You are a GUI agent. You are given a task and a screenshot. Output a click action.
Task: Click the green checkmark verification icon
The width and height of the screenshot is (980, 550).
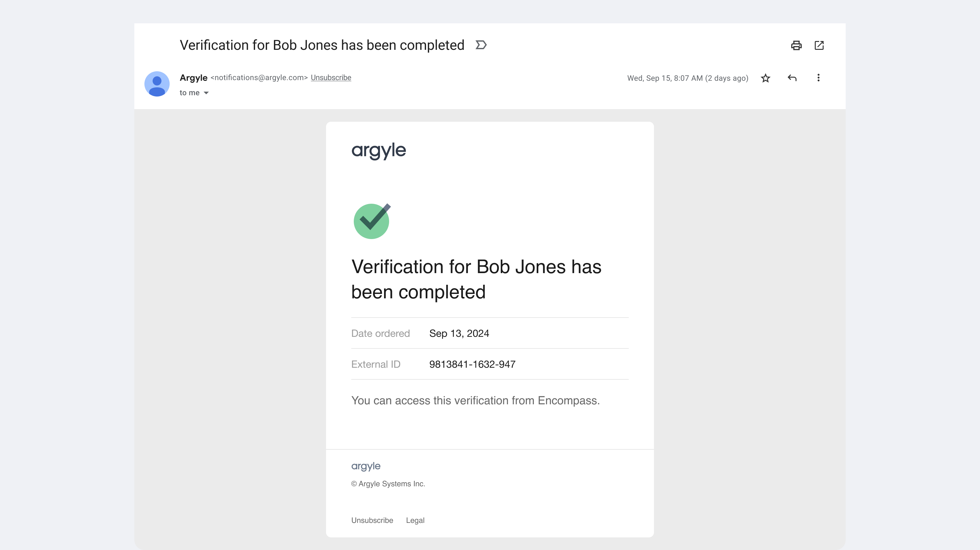(x=372, y=221)
